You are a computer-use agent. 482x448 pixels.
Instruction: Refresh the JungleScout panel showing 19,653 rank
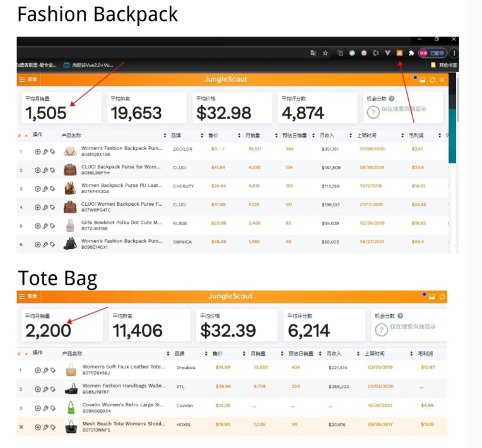[432, 80]
